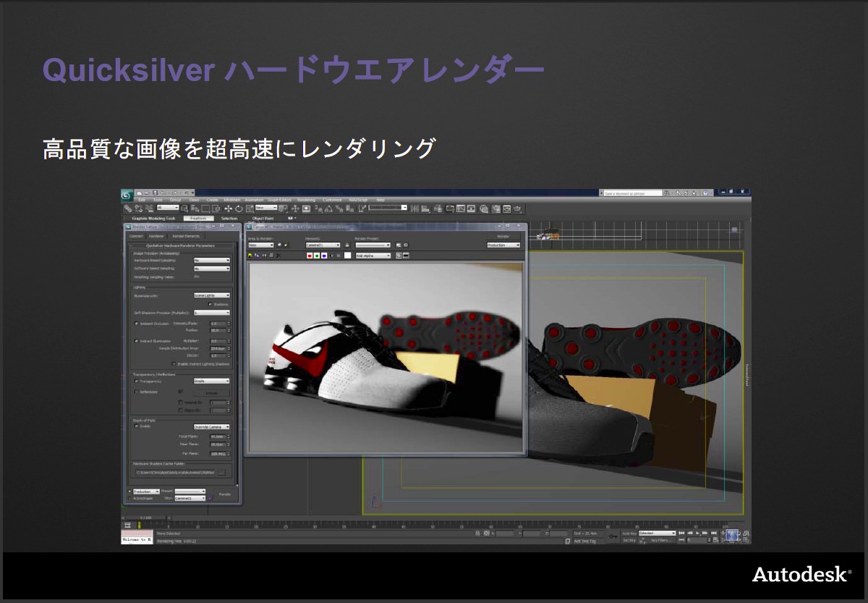Screen dimensions: 868x603
Task: Click the white color swatch in render window
Action: point(347,256)
